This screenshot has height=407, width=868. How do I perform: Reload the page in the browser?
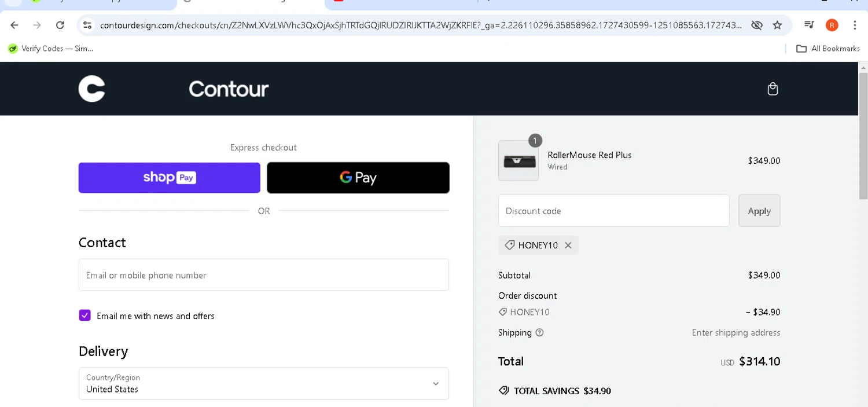click(60, 25)
